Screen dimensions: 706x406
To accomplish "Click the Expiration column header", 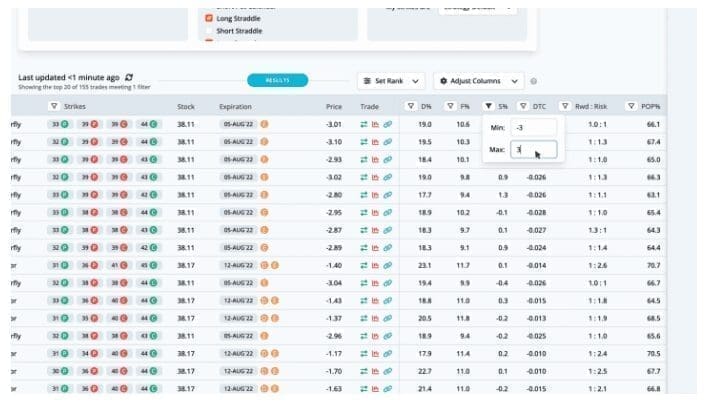I will coord(235,106).
